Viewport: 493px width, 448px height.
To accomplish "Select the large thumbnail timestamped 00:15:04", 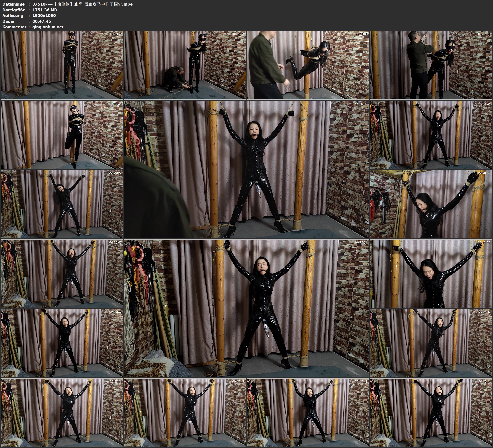I will [247, 169].
